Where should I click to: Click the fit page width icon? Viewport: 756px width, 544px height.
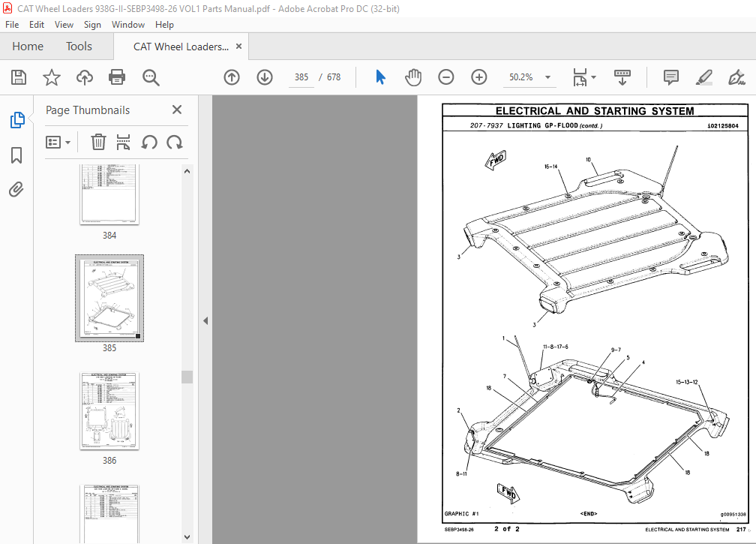(x=580, y=77)
